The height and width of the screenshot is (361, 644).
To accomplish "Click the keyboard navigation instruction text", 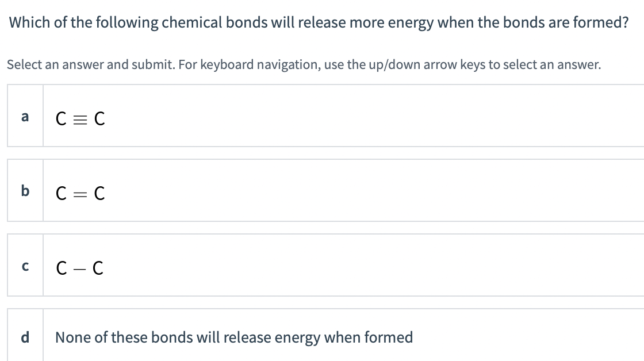I will click(304, 64).
